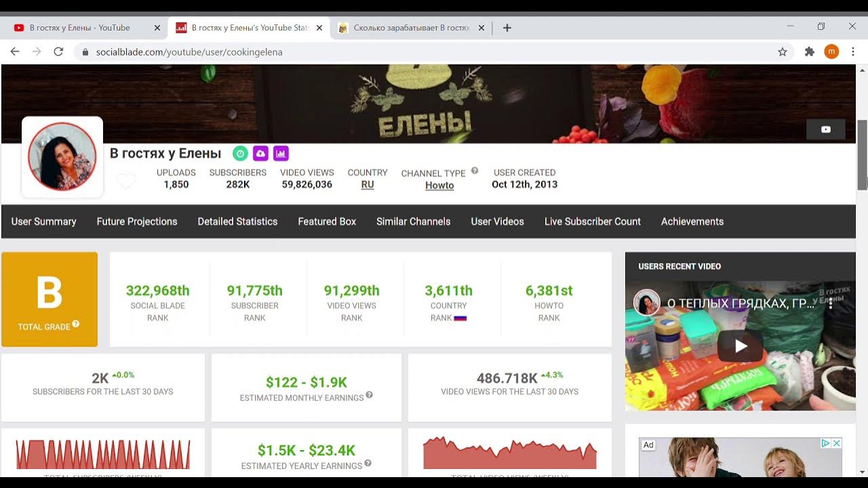Open Live Subscriber Count
The width and height of the screenshot is (868, 488).
pyautogui.click(x=593, y=222)
